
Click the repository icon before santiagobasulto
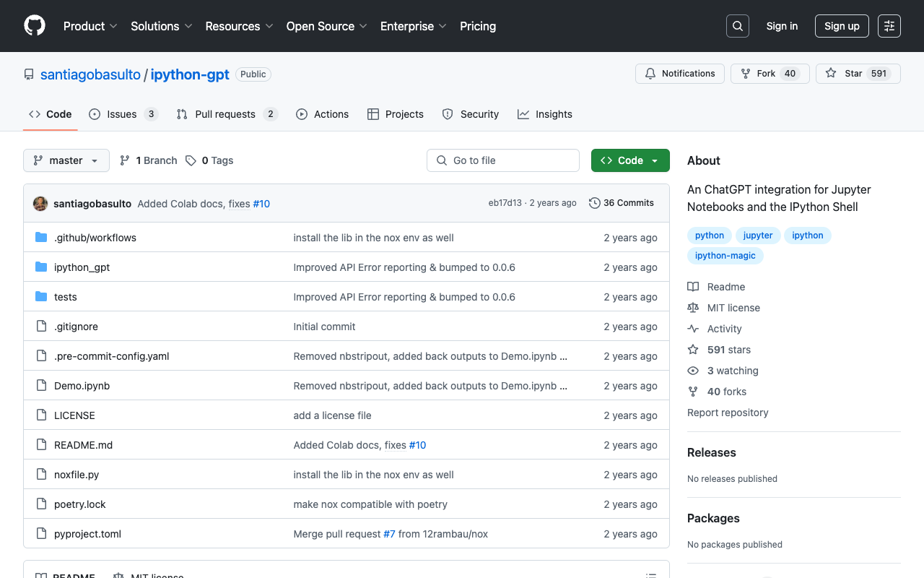(x=29, y=74)
